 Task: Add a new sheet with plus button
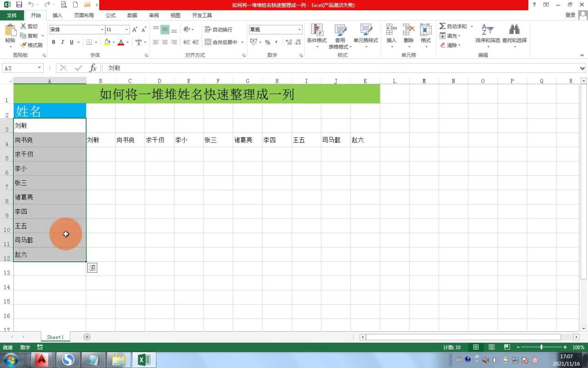(87, 337)
